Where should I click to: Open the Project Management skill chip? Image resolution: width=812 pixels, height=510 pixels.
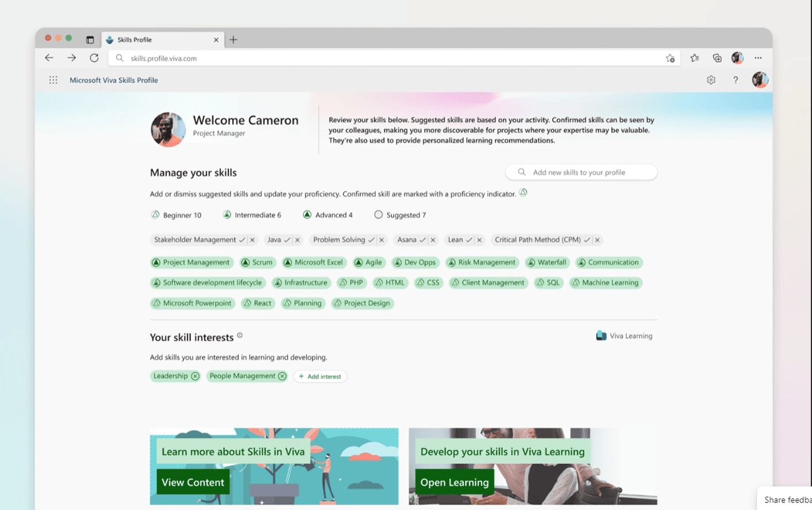(192, 263)
